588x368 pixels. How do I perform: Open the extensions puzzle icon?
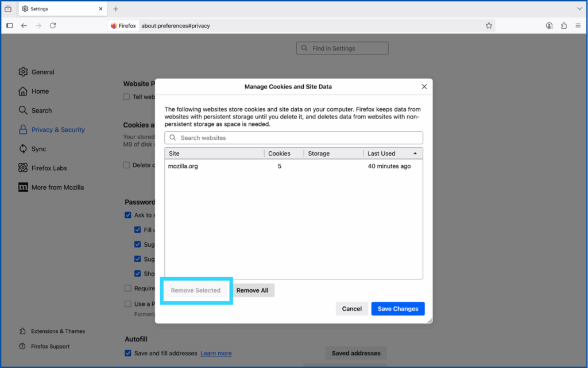click(563, 26)
